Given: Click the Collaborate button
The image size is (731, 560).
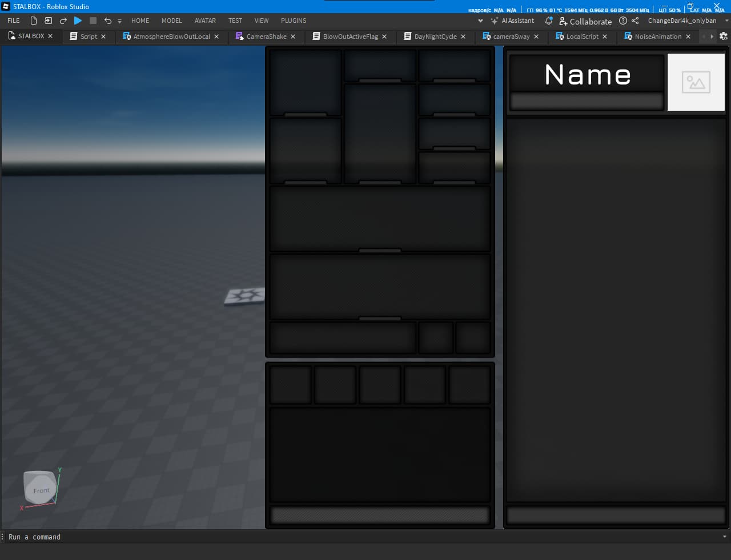Looking at the screenshot, I should (586, 22).
